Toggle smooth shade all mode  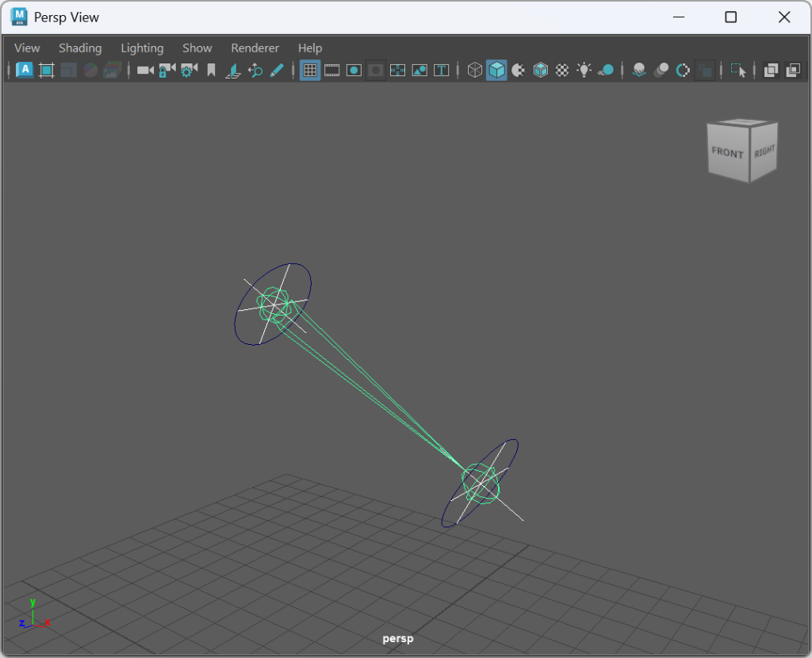click(x=496, y=71)
